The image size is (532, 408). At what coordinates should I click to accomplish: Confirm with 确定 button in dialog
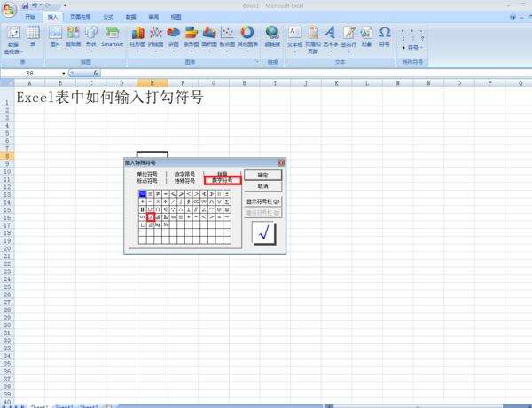tap(263, 175)
